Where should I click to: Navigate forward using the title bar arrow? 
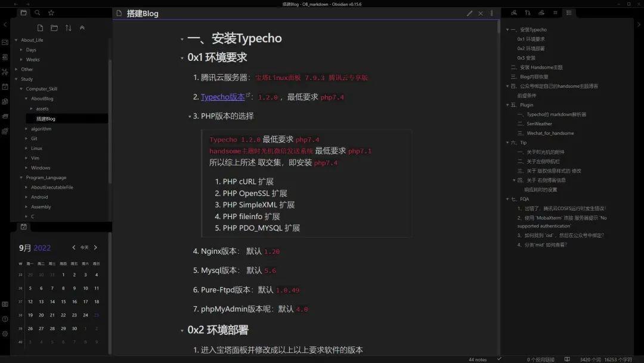click(x=27, y=4)
